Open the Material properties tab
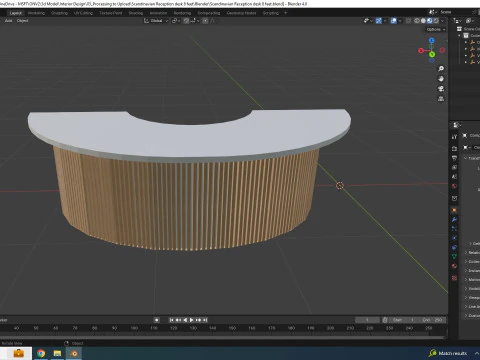480x360 pixels. click(454, 266)
